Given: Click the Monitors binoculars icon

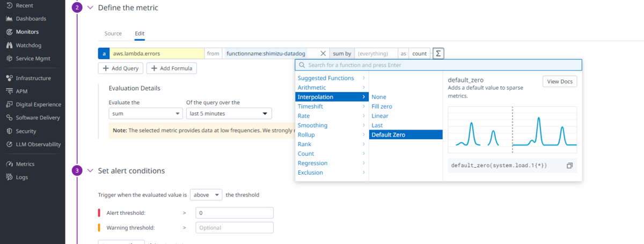Looking at the screenshot, I should 9,32.
